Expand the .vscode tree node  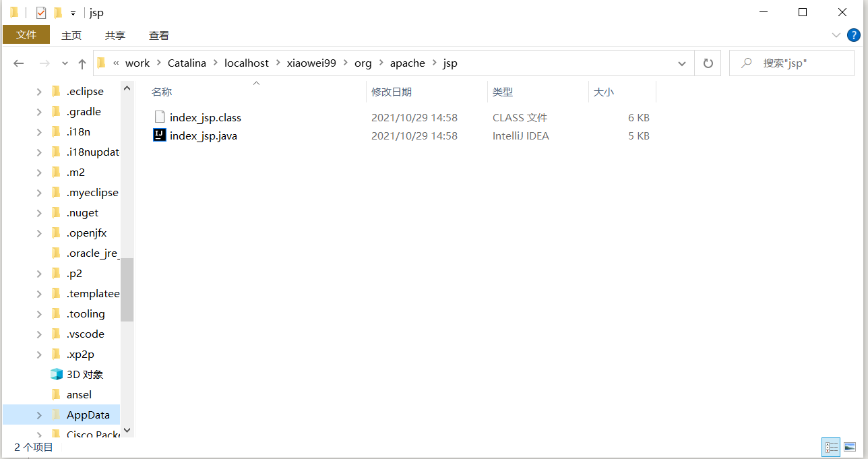39,334
